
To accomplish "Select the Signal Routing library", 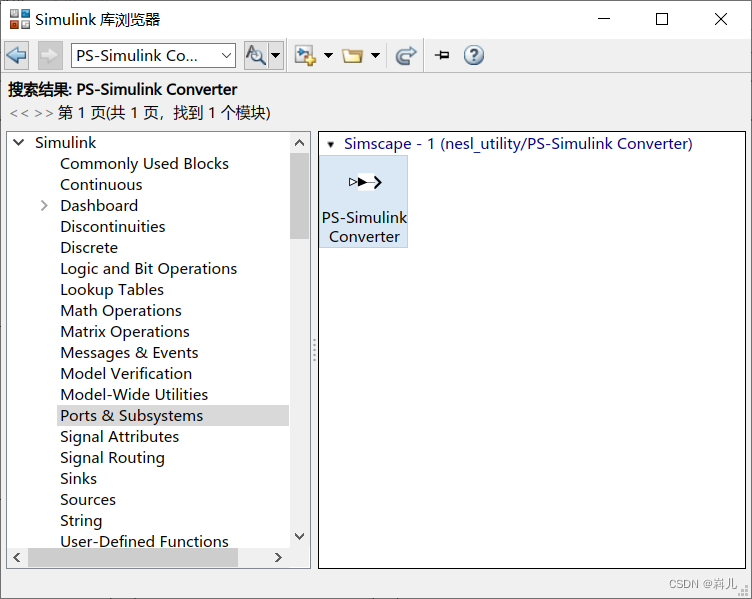I will [113, 458].
